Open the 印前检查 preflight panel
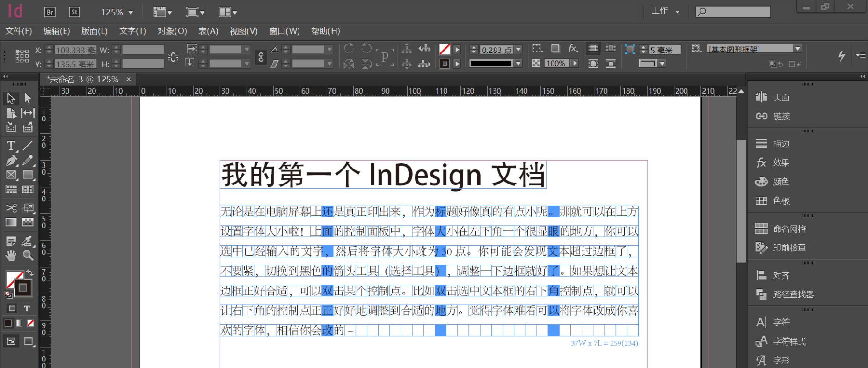The height and width of the screenshot is (368, 868). tap(780, 248)
